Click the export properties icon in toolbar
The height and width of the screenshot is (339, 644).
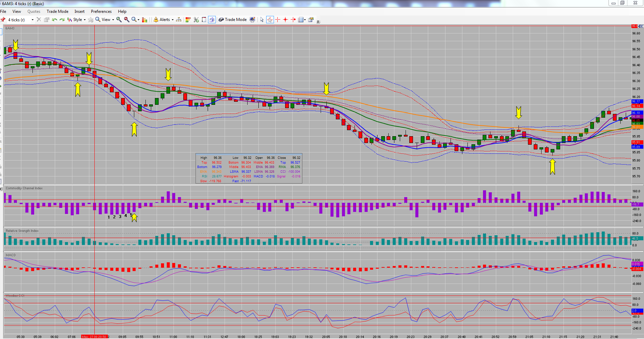click(x=311, y=20)
